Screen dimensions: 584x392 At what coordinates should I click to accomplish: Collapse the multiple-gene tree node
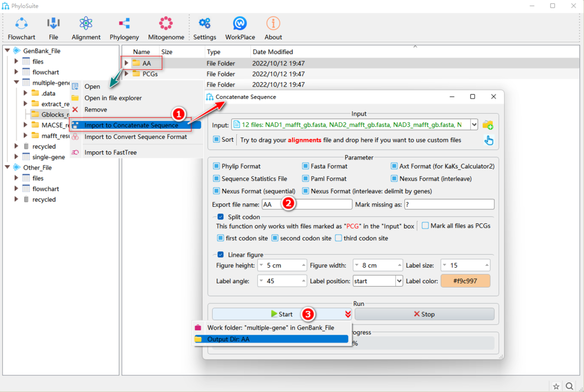click(x=16, y=82)
